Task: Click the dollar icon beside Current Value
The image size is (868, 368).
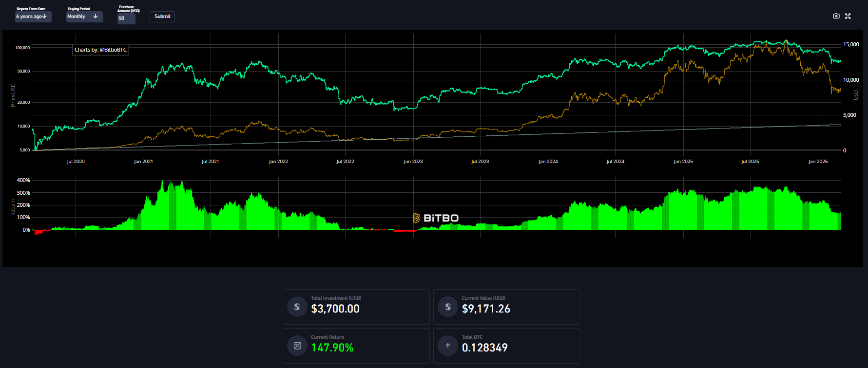Action: point(447,307)
